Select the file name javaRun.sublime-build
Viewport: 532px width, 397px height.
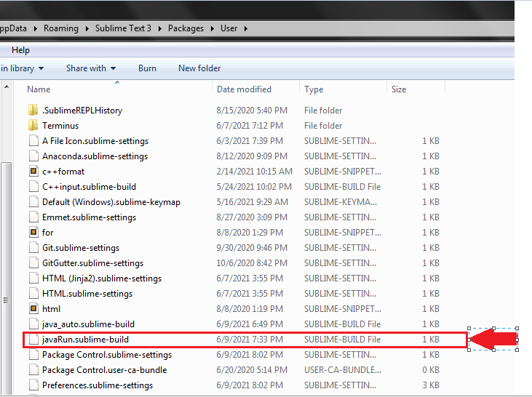coord(85,340)
